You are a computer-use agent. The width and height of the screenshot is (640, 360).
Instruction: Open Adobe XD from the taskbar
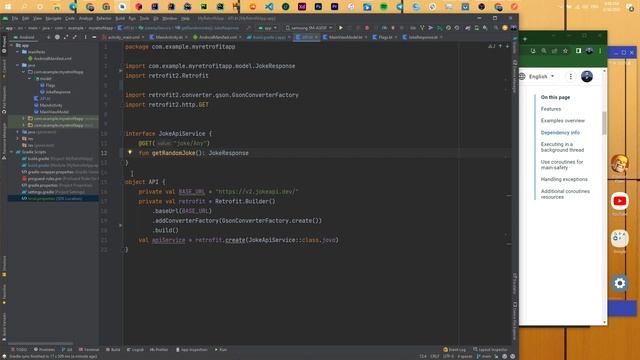(x=302, y=7)
